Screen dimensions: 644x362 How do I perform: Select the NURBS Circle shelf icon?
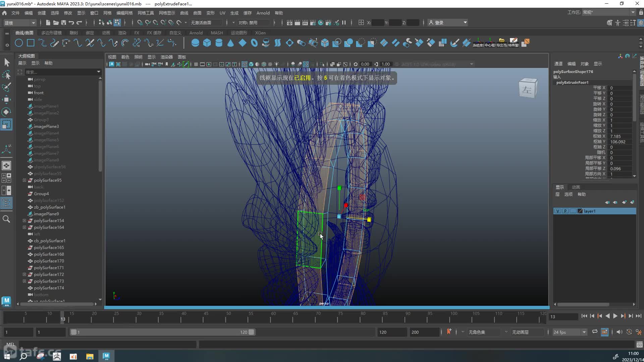[x=19, y=43]
